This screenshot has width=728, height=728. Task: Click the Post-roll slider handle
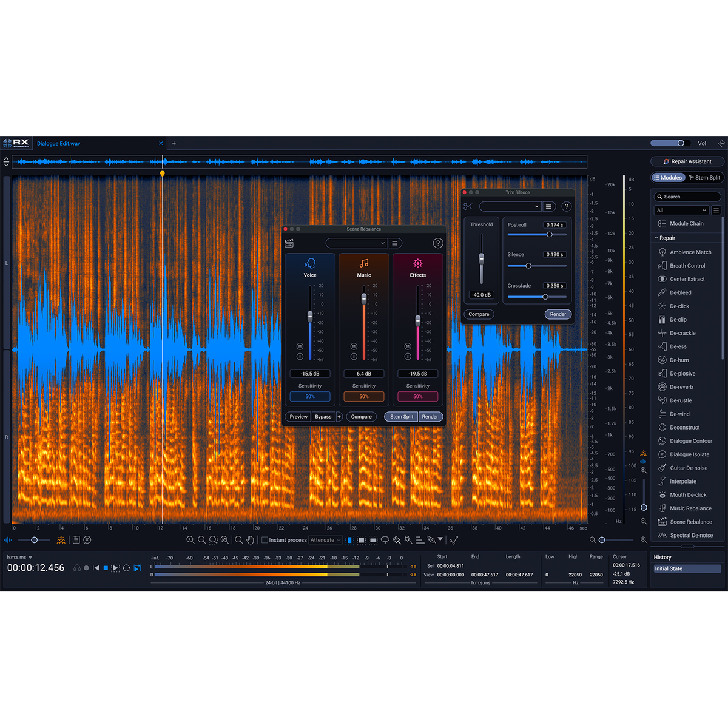[549, 235]
